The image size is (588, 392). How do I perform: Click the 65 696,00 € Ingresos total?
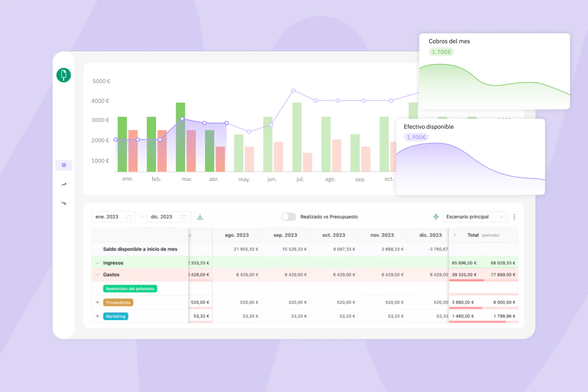pos(464,263)
